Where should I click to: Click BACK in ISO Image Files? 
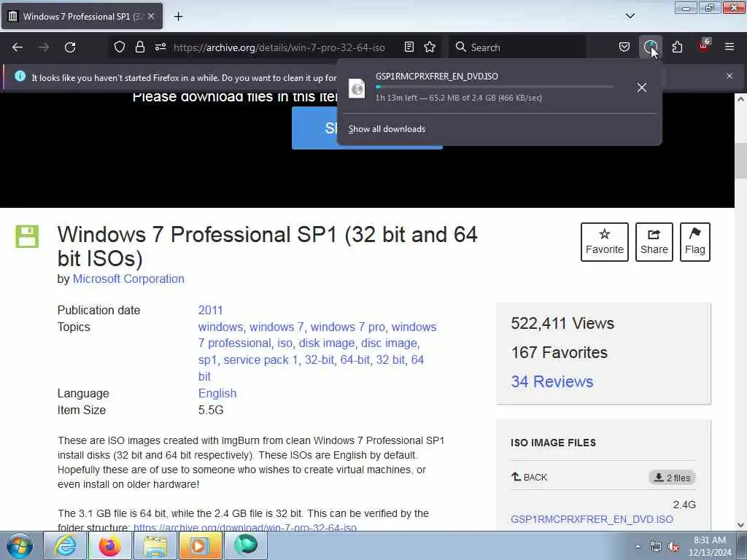click(530, 477)
